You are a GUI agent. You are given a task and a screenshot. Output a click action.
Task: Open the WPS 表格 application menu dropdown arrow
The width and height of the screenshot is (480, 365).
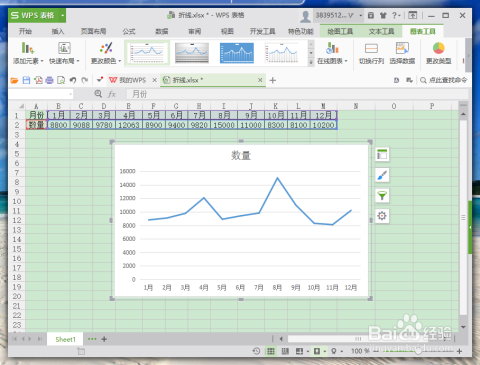point(62,15)
